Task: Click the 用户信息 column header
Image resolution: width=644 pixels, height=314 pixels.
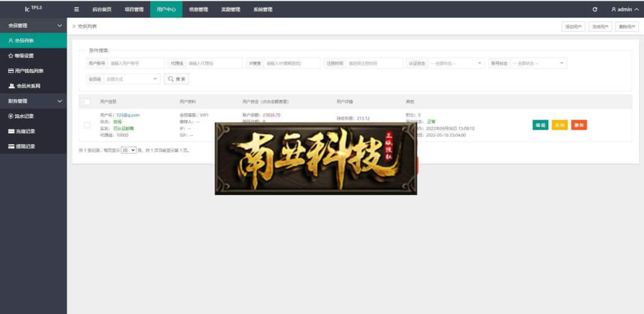Action: pos(108,101)
